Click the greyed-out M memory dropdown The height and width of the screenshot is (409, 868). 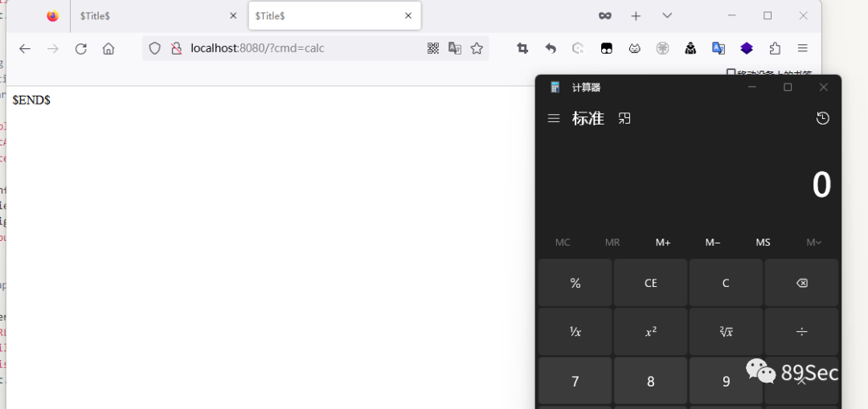(813, 243)
